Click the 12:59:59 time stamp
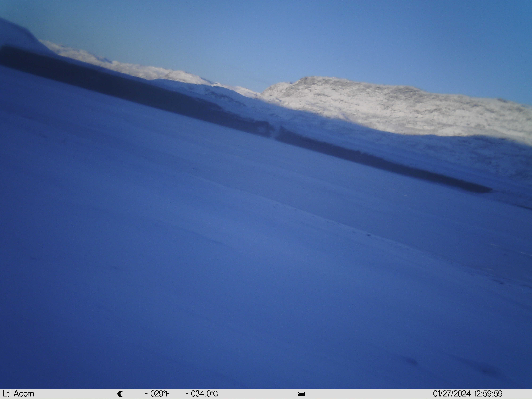 point(488,394)
